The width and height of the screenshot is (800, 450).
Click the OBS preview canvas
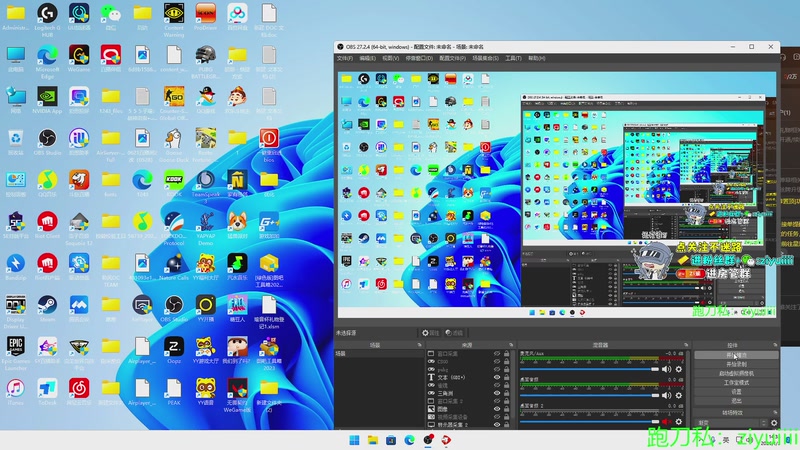click(x=557, y=194)
